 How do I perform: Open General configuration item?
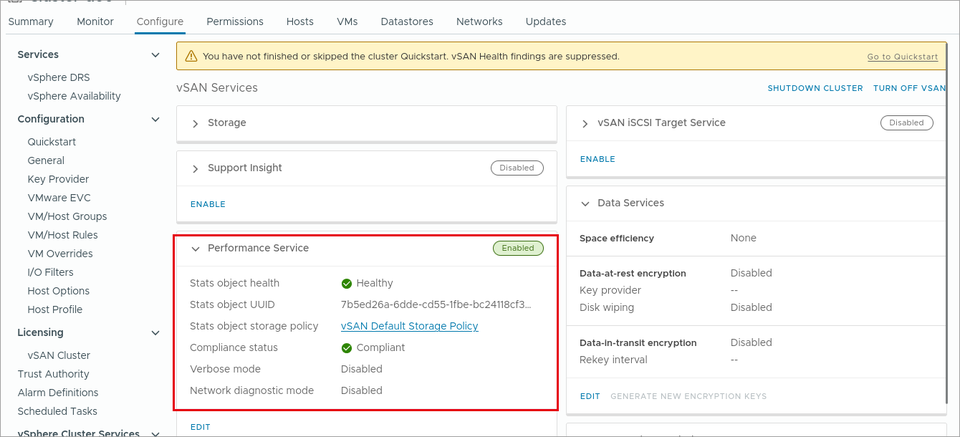(x=46, y=160)
